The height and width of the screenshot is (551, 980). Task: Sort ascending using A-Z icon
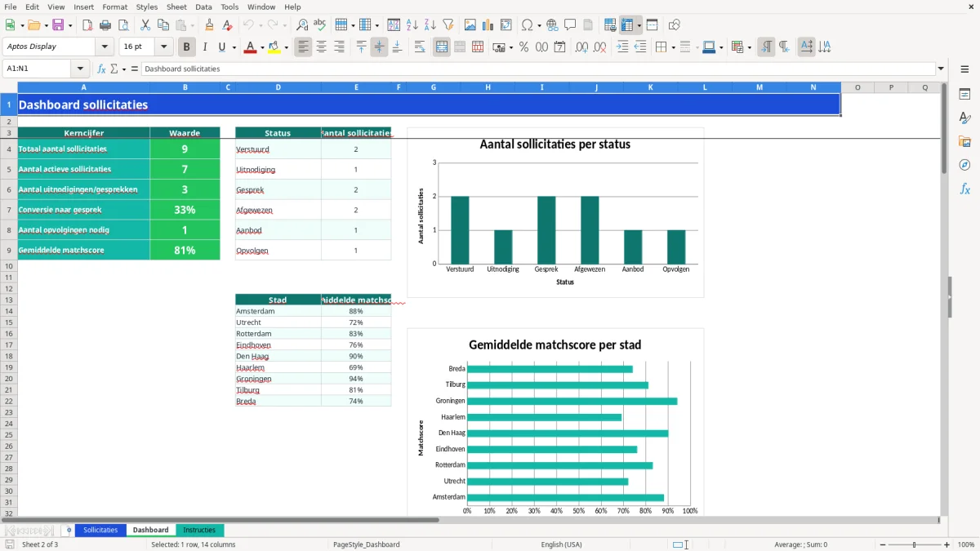click(x=412, y=25)
